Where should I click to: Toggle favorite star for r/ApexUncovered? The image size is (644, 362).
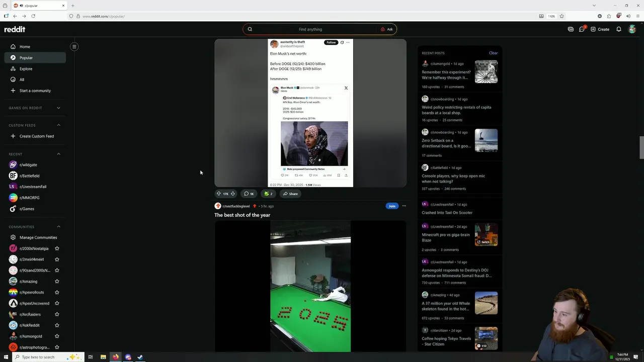click(57, 303)
